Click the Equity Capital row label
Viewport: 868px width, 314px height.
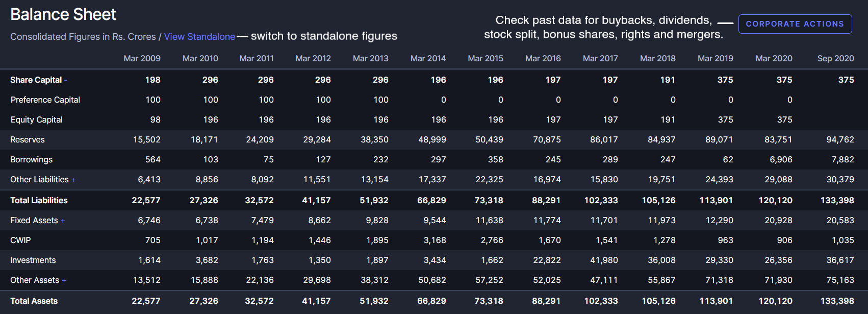pos(37,119)
